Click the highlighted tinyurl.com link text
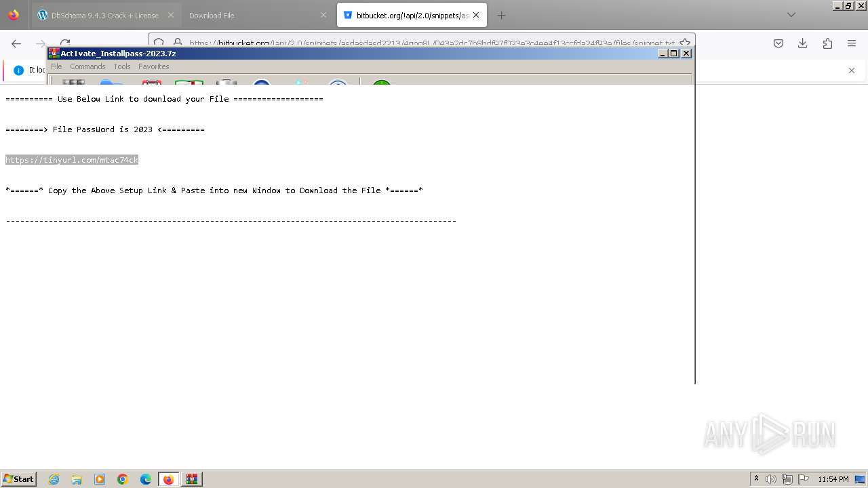Image resolution: width=868 pixels, height=488 pixels. click(72, 160)
